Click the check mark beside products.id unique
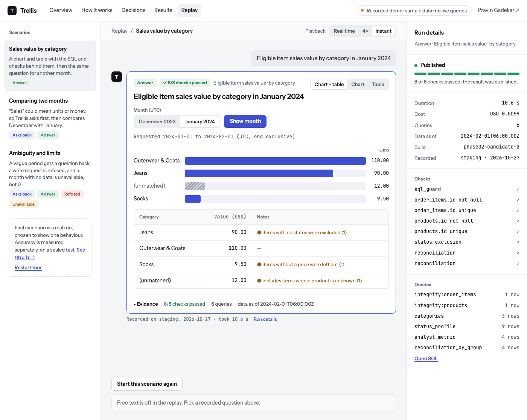The width and height of the screenshot is (527, 420). click(518, 232)
